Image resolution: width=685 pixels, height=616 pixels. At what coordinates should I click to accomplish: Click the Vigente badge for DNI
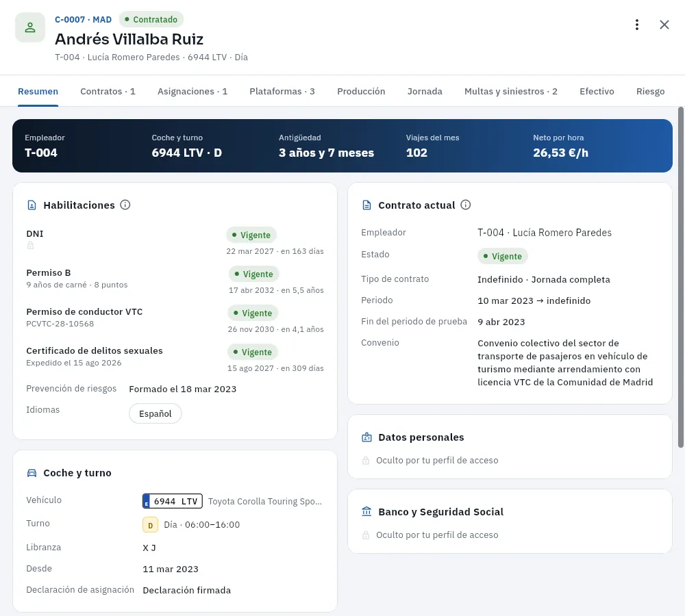pos(251,235)
